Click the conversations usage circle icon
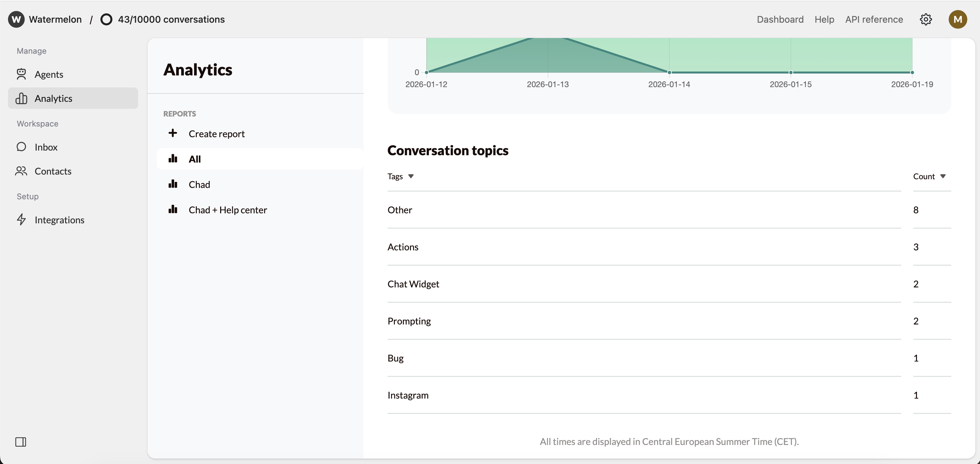The image size is (980, 464). pyautogui.click(x=106, y=19)
